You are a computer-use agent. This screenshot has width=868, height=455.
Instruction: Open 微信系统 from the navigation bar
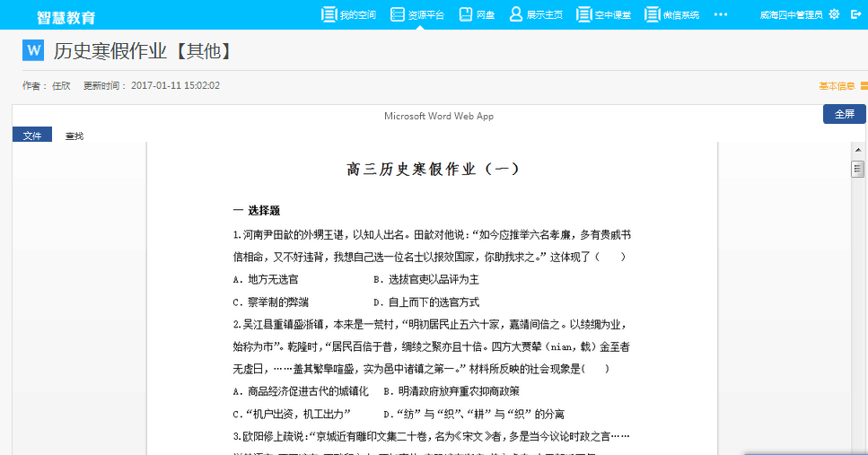(672, 14)
